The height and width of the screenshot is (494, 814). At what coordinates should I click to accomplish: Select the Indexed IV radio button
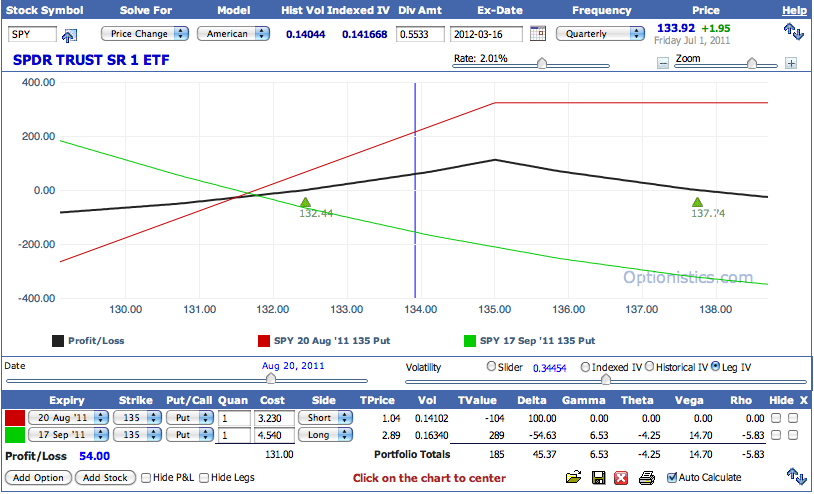click(585, 367)
